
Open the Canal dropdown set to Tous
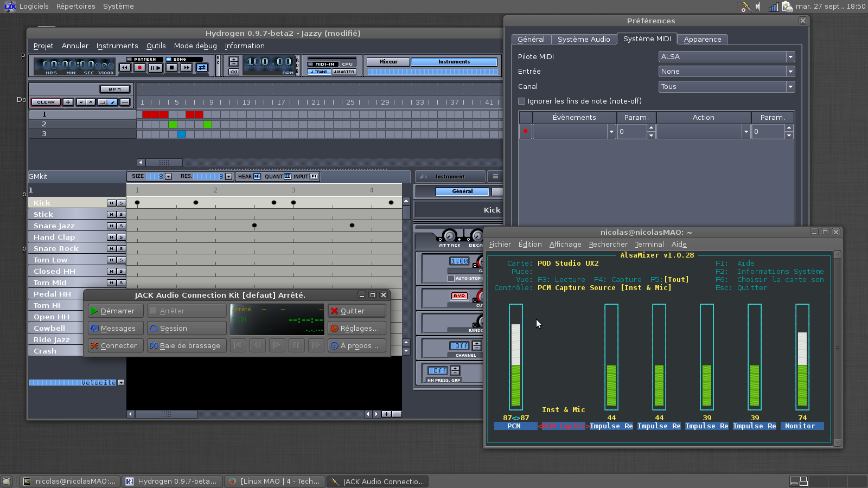(726, 86)
